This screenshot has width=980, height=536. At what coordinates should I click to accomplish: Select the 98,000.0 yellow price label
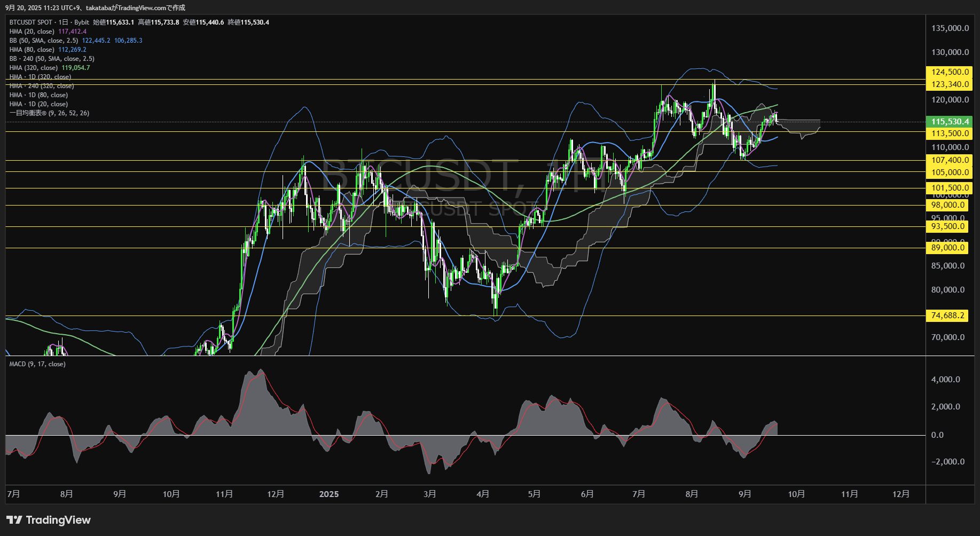click(947, 205)
